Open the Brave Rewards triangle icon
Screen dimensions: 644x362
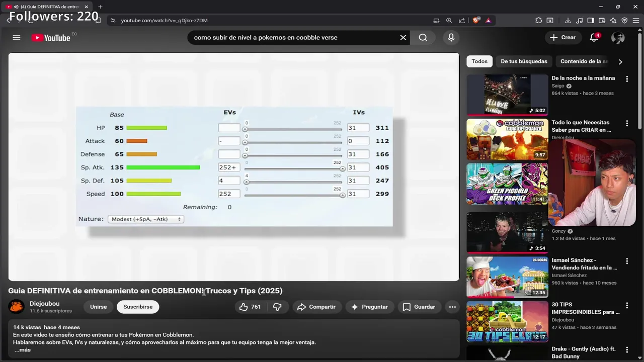tap(488, 21)
